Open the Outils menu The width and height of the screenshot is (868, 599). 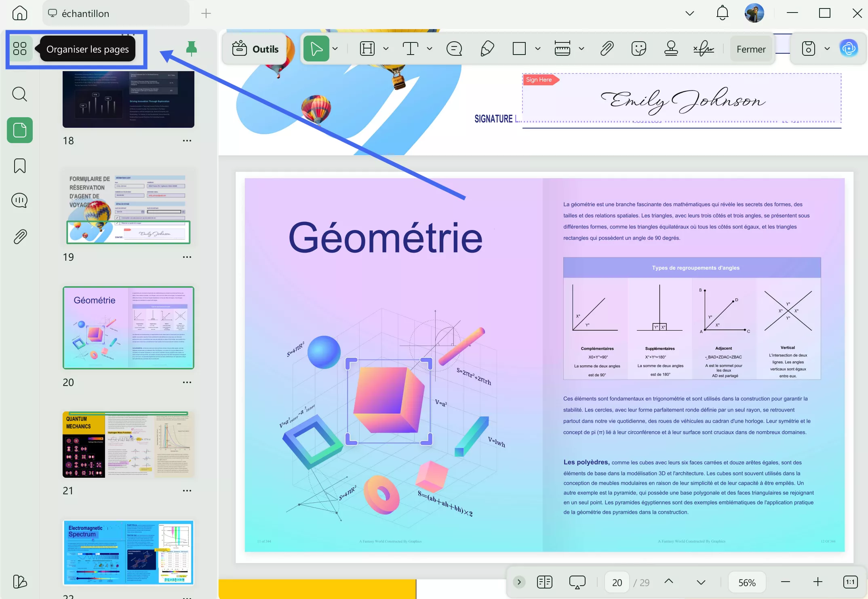point(255,49)
